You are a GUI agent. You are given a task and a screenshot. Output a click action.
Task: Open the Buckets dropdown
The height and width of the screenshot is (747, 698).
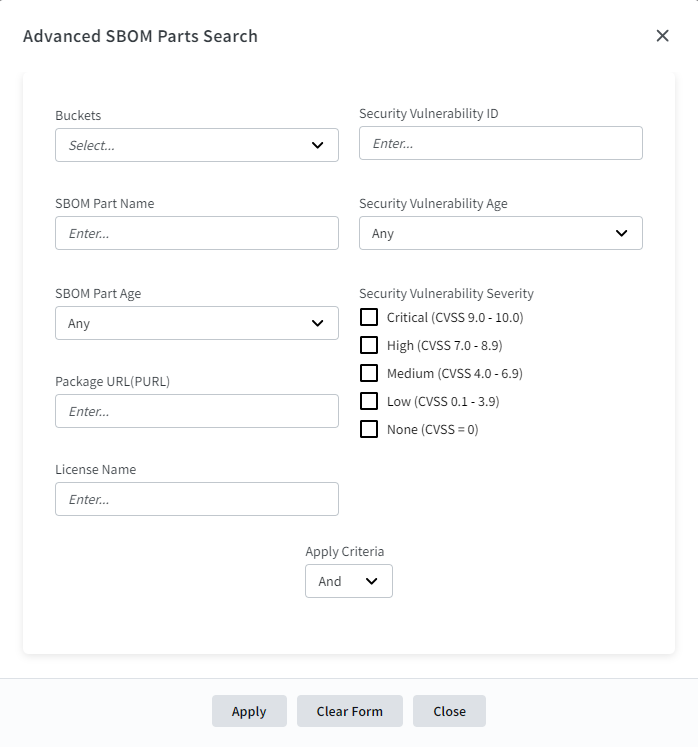tap(196, 145)
